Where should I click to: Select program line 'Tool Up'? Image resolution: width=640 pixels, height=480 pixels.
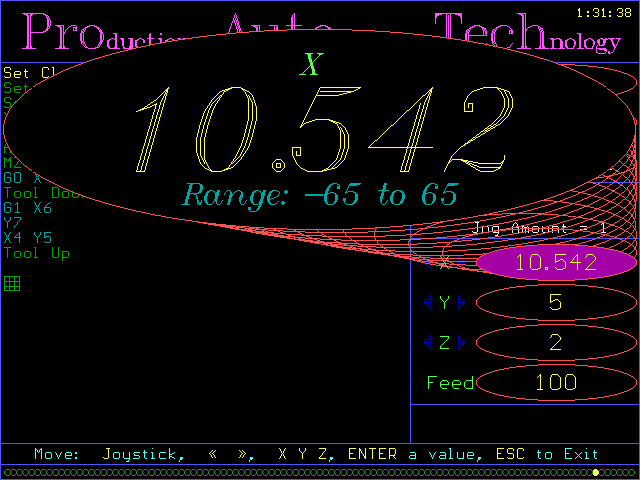point(36,253)
